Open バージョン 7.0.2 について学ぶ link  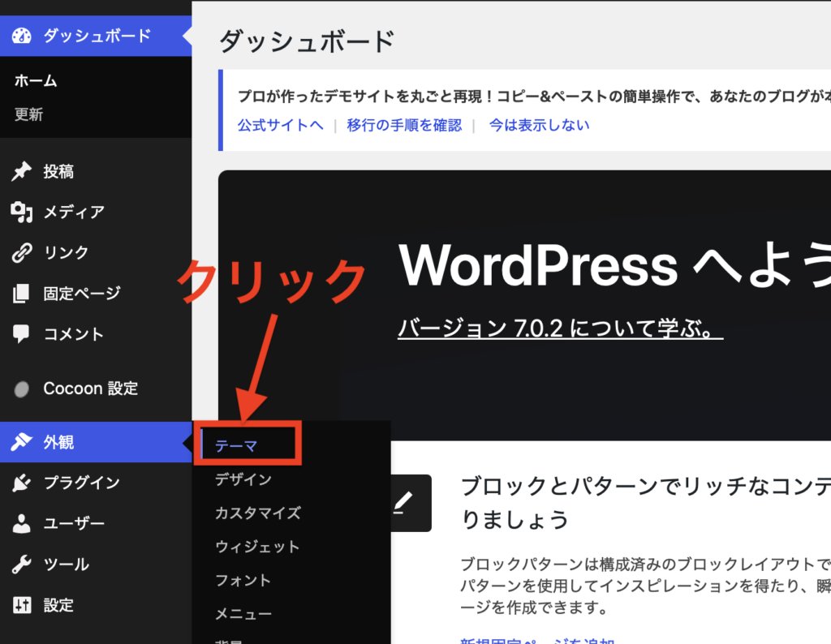560,328
